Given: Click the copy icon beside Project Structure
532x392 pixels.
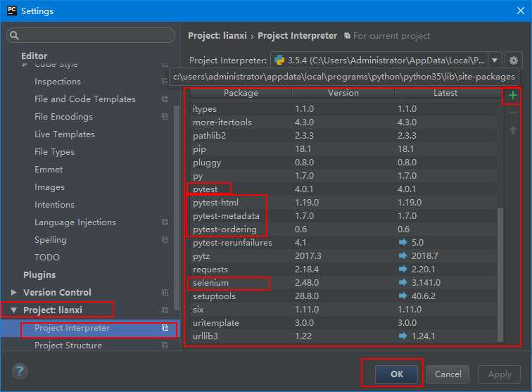Looking at the screenshot, I should (165, 346).
